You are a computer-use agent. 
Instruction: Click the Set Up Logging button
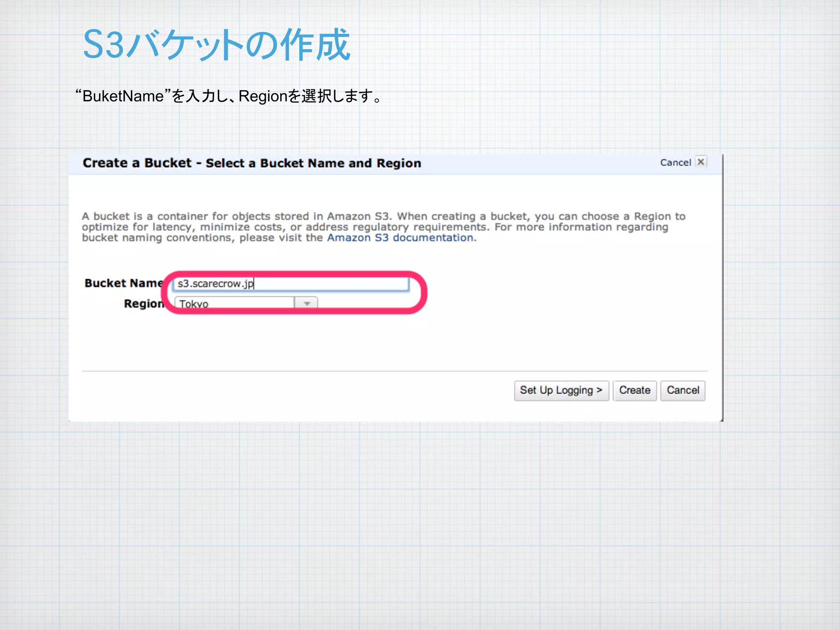click(562, 390)
